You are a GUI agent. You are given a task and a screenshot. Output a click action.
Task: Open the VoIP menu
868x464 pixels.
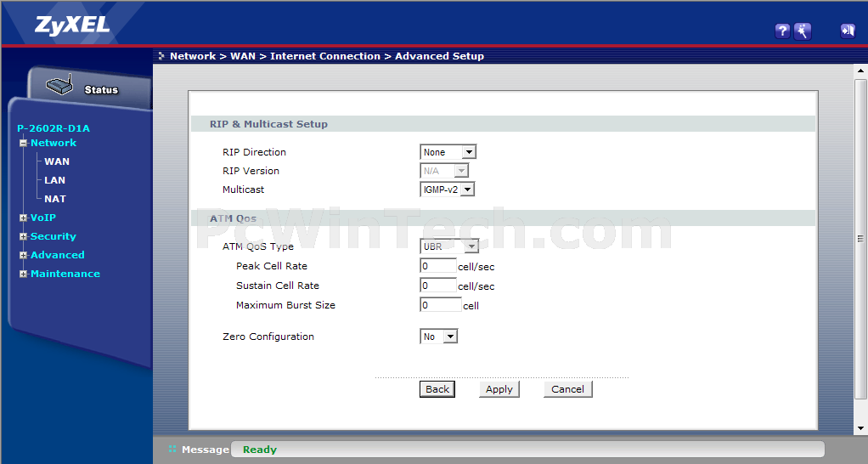pos(43,218)
